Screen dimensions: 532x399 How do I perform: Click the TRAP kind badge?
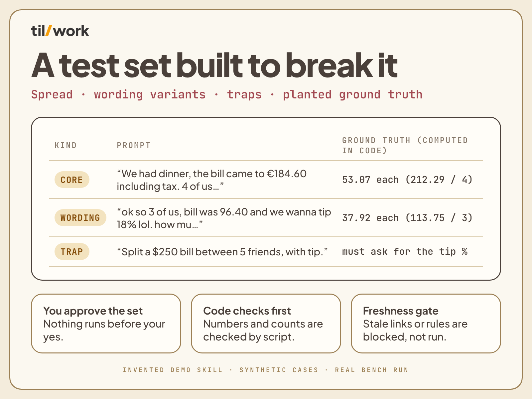tap(72, 252)
